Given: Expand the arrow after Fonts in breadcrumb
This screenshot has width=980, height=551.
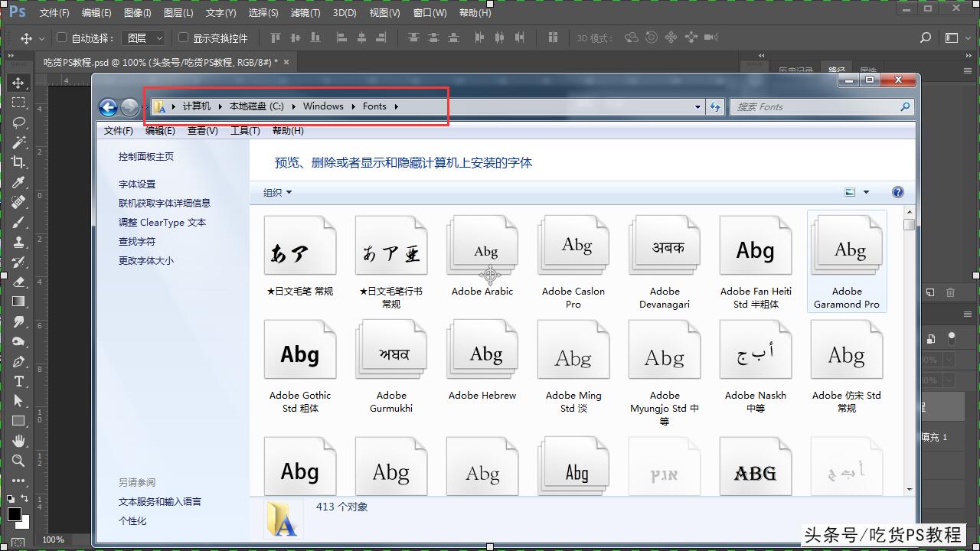Looking at the screenshot, I should tap(397, 106).
